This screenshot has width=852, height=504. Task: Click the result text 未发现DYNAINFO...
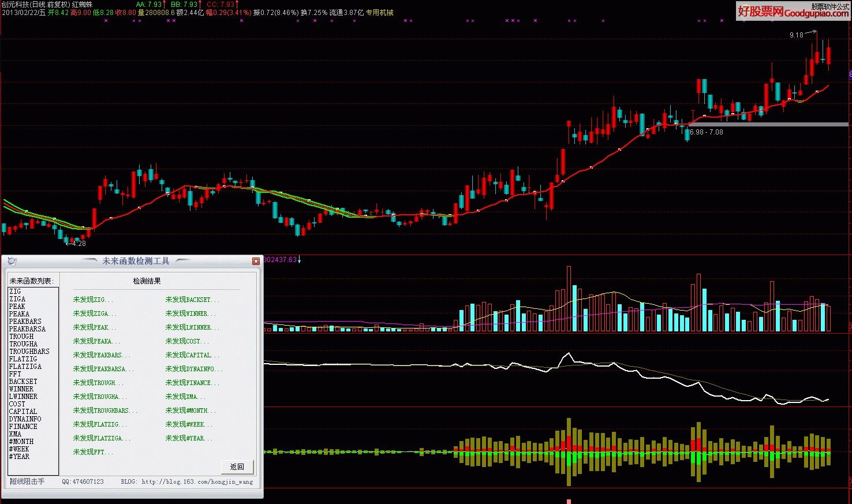[194, 369]
